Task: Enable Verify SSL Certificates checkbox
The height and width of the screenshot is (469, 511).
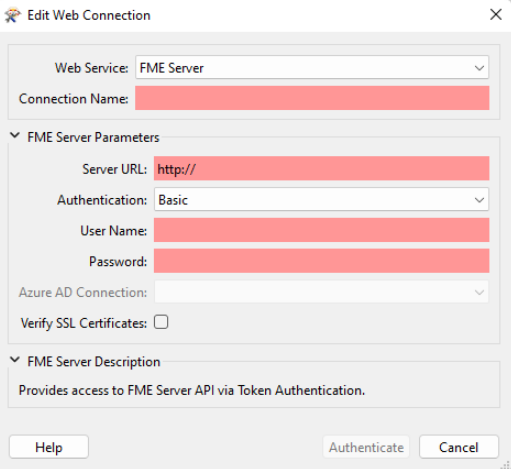Action: click(x=161, y=322)
